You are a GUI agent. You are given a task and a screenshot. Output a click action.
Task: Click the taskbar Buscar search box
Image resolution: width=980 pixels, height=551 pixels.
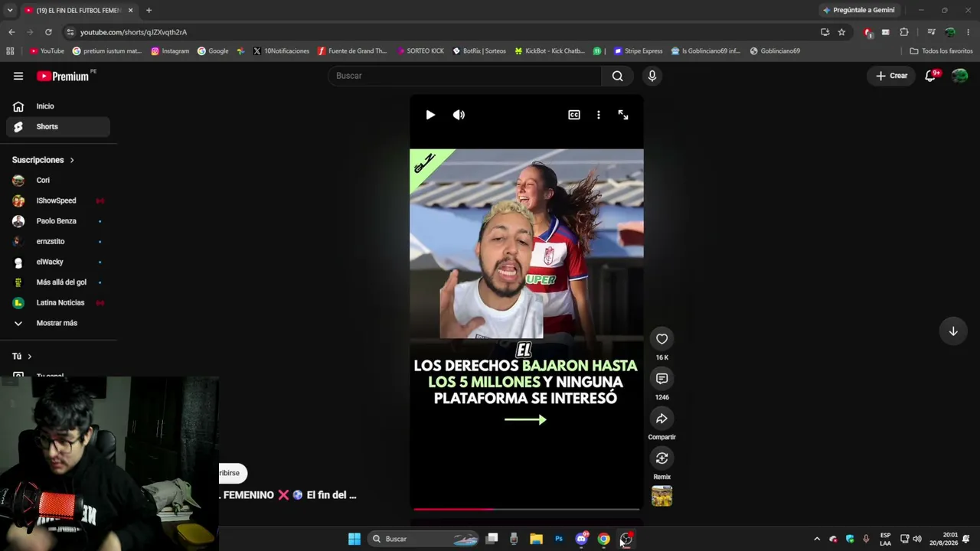pyautogui.click(x=424, y=539)
